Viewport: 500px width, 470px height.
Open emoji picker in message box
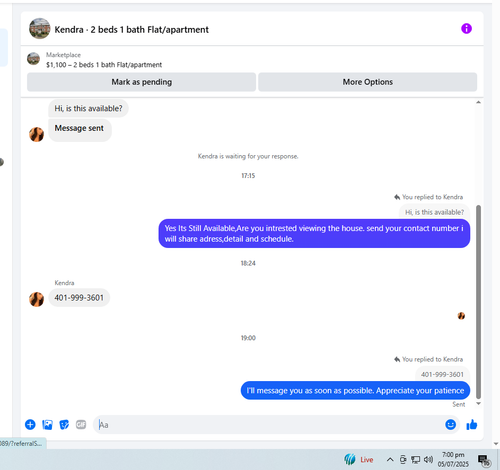click(450, 424)
